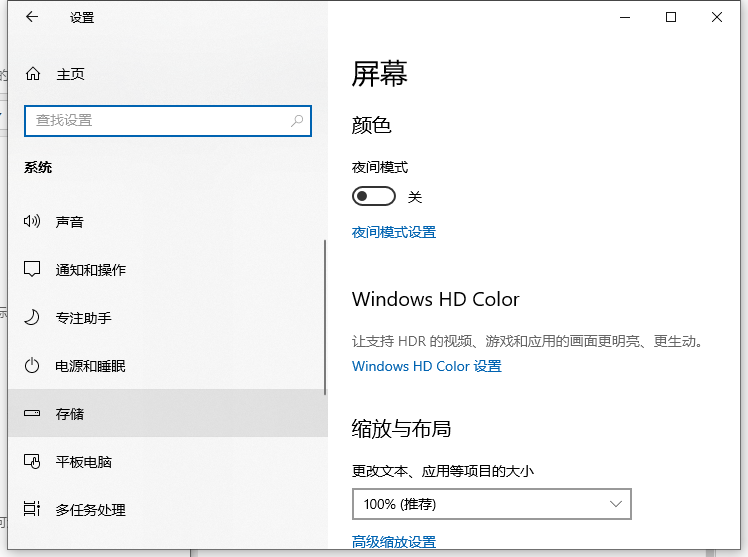The height and width of the screenshot is (557, 748).
Task: Click the back arrow icon
Action: (x=32, y=17)
